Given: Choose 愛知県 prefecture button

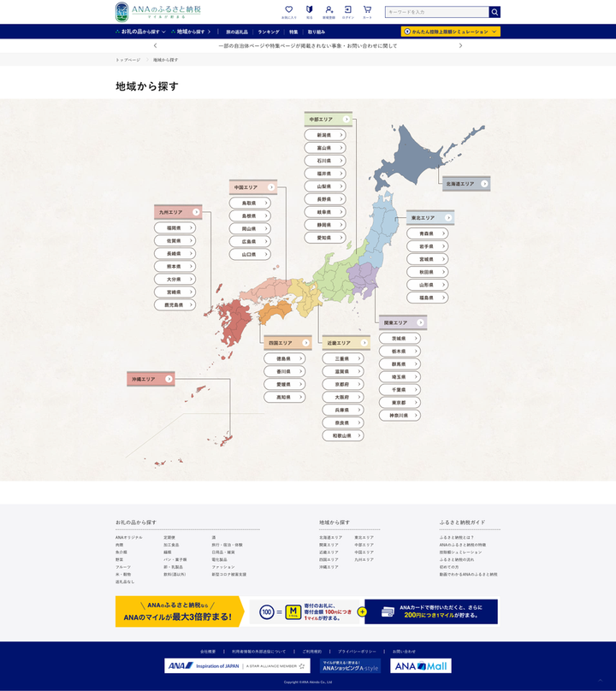Looking at the screenshot, I should click(x=325, y=238).
